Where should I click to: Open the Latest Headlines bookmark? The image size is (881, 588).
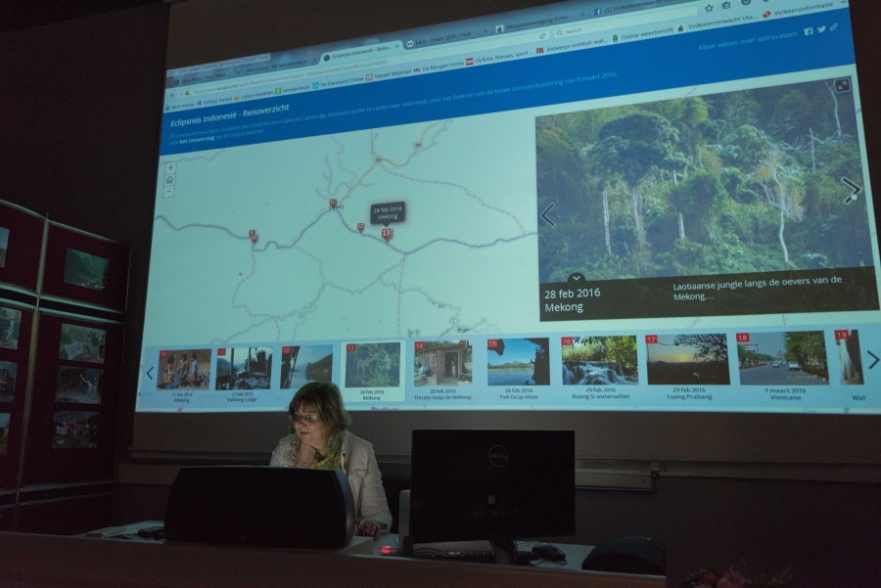(x=254, y=96)
